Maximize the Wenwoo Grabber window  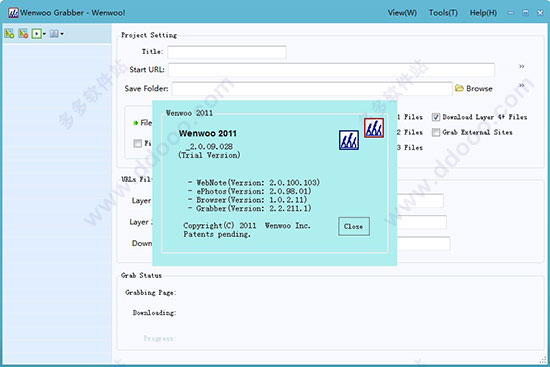pos(525,13)
